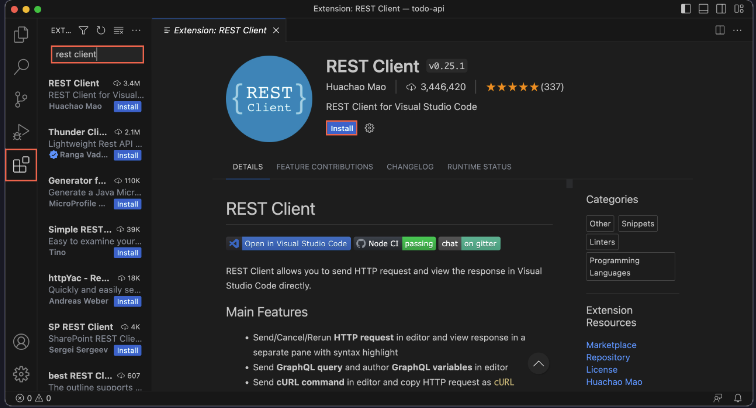The height and width of the screenshot is (408, 756).
Task: Open the Repository resource link
Action: point(608,358)
